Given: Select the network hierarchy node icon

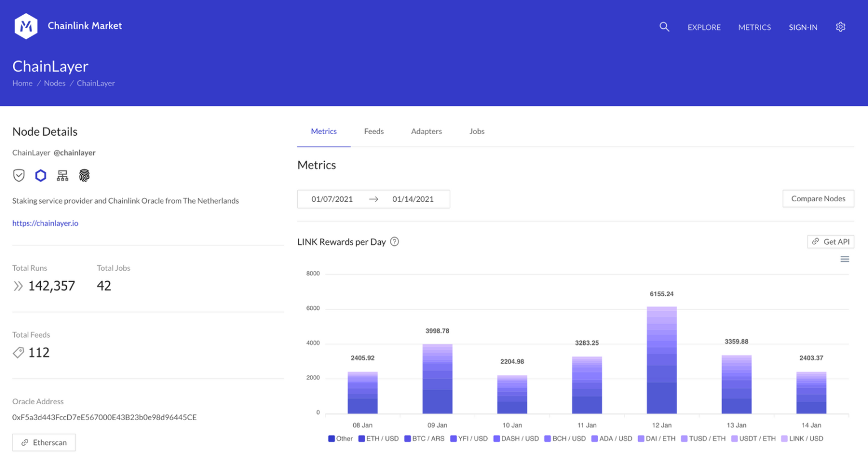Looking at the screenshot, I should click(x=62, y=175).
